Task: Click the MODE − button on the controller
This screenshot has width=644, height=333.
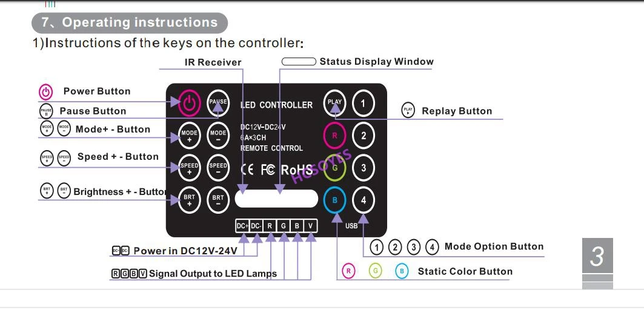Action: 218,136
